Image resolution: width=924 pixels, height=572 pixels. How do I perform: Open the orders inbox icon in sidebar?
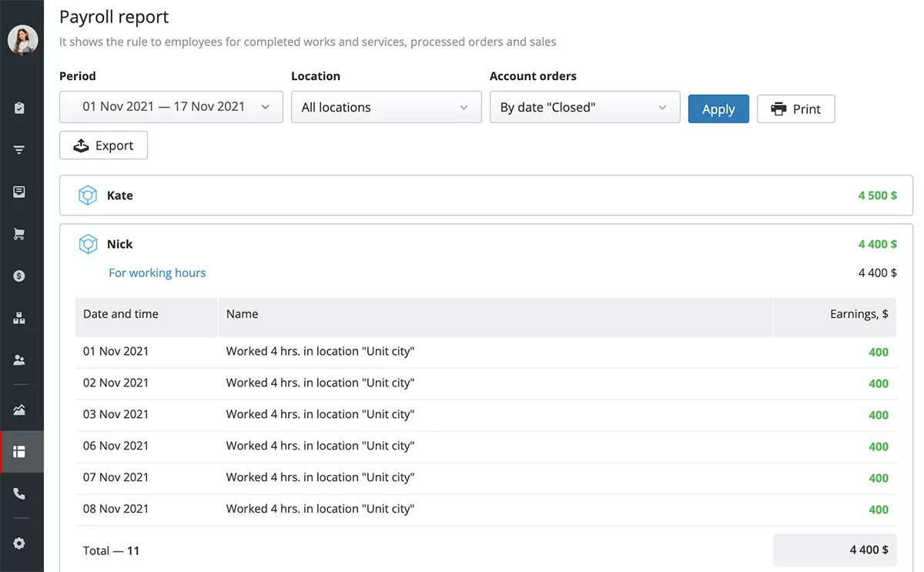tap(20, 192)
